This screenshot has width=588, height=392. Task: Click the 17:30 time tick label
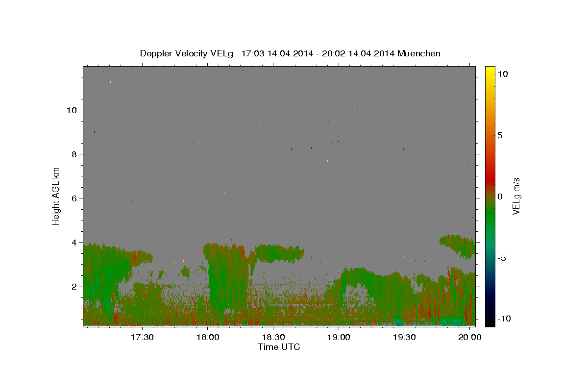coord(143,338)
